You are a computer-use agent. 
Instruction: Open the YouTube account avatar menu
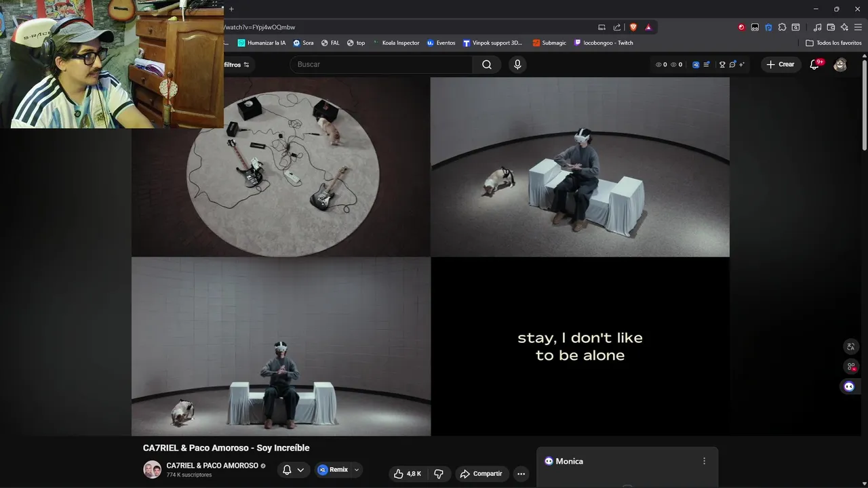[x=840, y=64]
